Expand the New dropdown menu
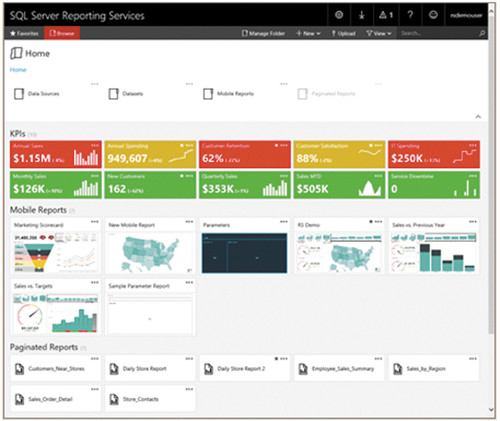500x421 pixels. tap(308, 33)
